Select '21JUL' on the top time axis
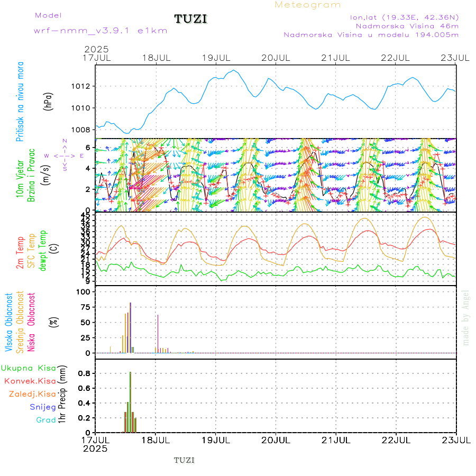Viewport: 476px width, 476px height. point(335,58)
